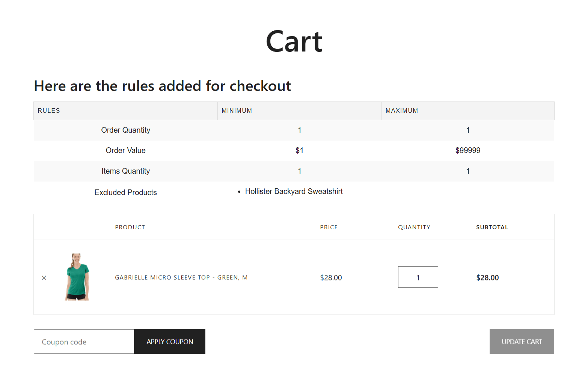Image resolution: width=588 pixels, height=365 pixels.
Task: Click the Update Cart button
Action: (522, 341)
